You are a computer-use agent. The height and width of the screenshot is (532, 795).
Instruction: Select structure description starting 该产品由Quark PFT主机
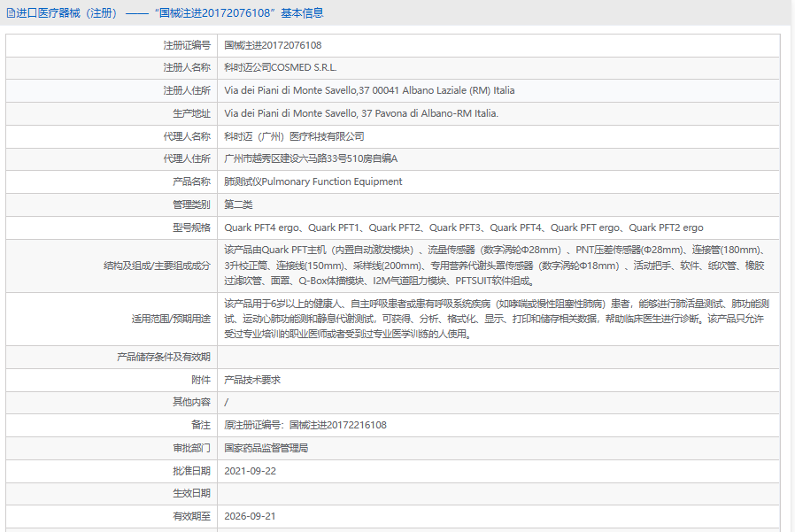(495, 266)
